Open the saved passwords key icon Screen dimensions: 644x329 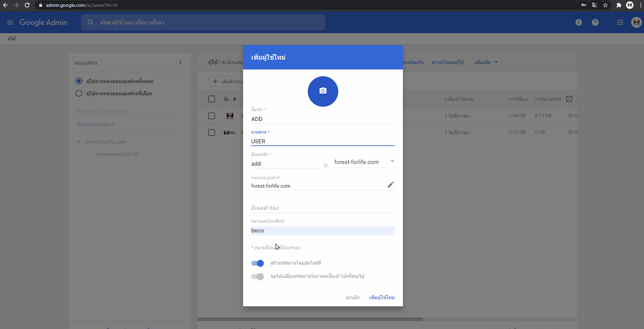point(584,5)
